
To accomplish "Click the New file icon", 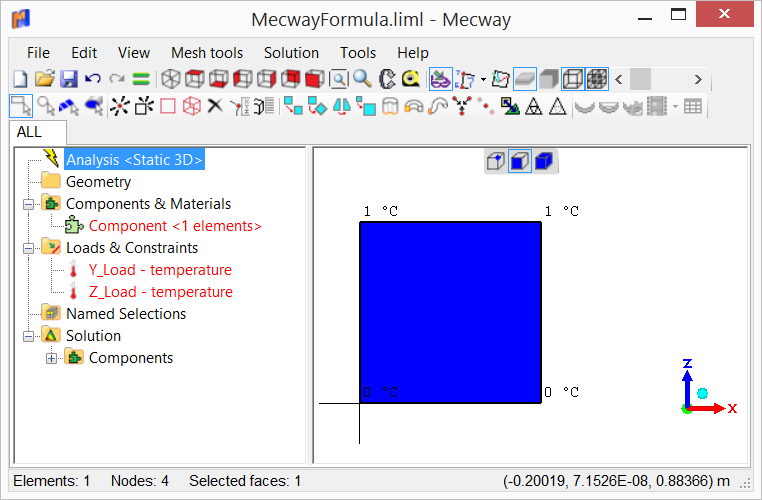I will [x=20, y=79].
